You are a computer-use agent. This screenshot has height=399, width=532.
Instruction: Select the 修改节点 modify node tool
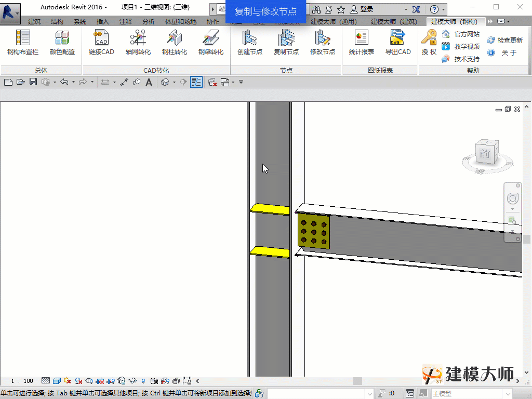coord(322,43)
